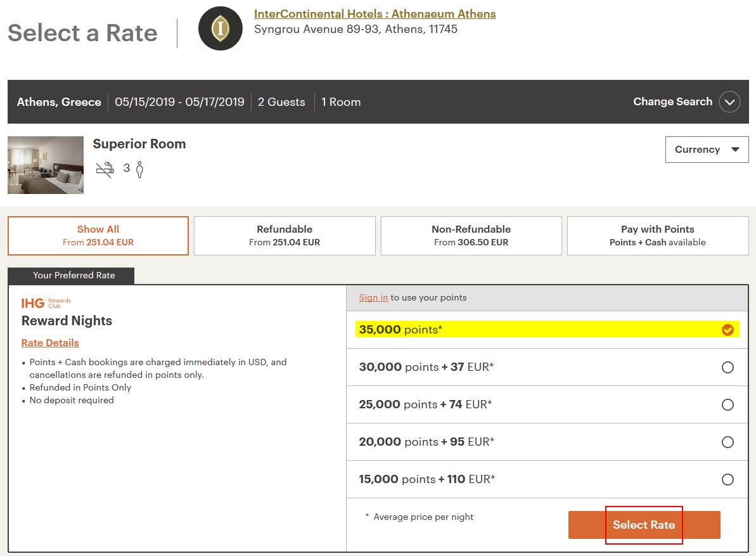Screen dimensions: 756x556
Task: Click the Change Search text
Action: tap(672, 101)
